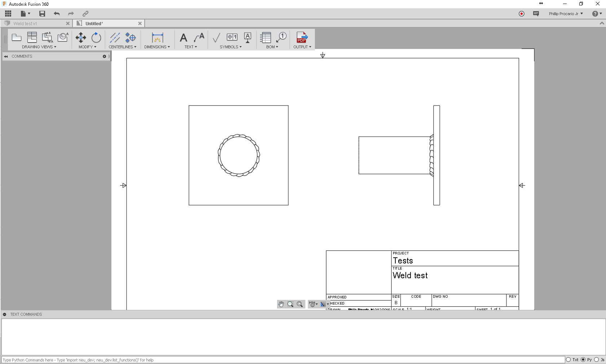606x364 pixels.
Task: Expand the DIMENSIONS menu
Action: click(157, 47)
